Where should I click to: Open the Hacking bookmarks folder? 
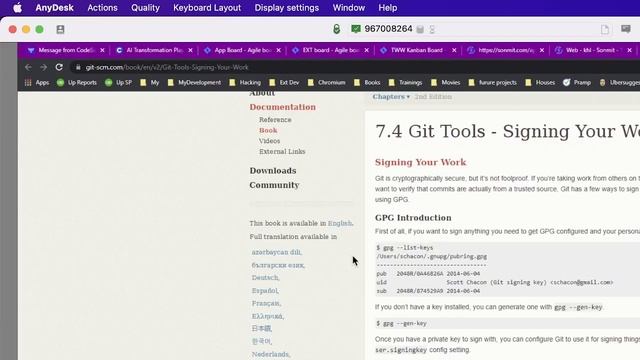245,82
